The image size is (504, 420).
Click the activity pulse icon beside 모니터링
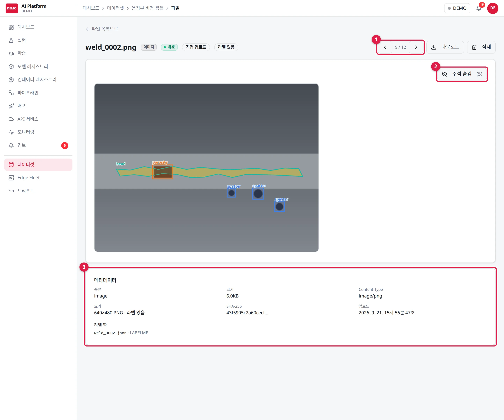(11, 132)
